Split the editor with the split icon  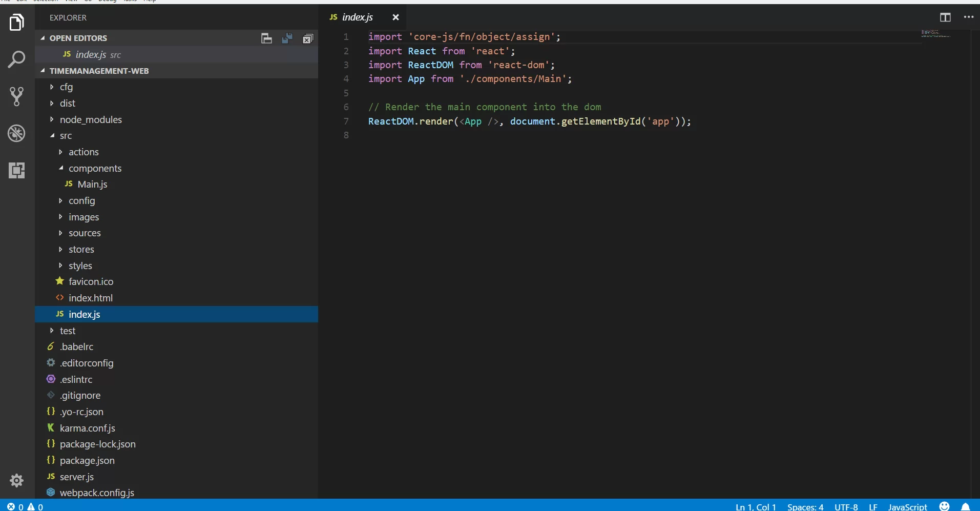[945, 17]
